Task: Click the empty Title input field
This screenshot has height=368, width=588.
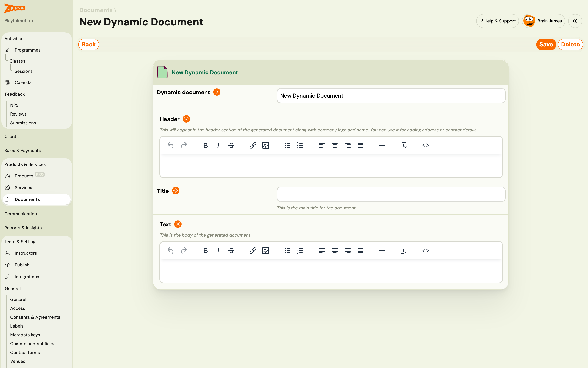Action: pyautogui.click(x=391, y=194)
